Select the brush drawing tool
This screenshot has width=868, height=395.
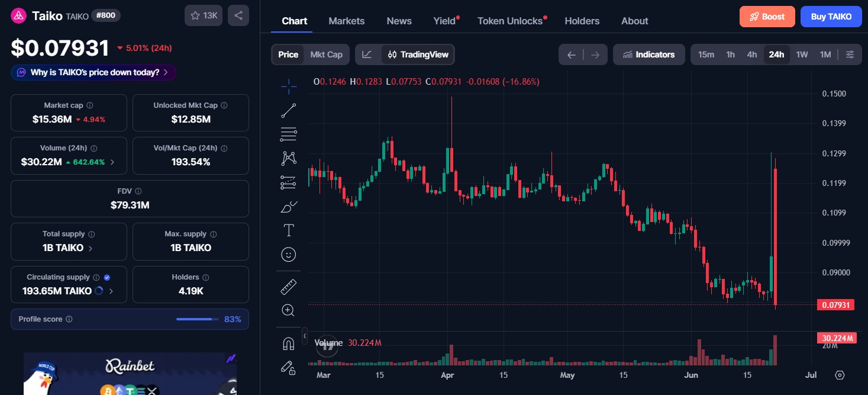tap(289, 207)
